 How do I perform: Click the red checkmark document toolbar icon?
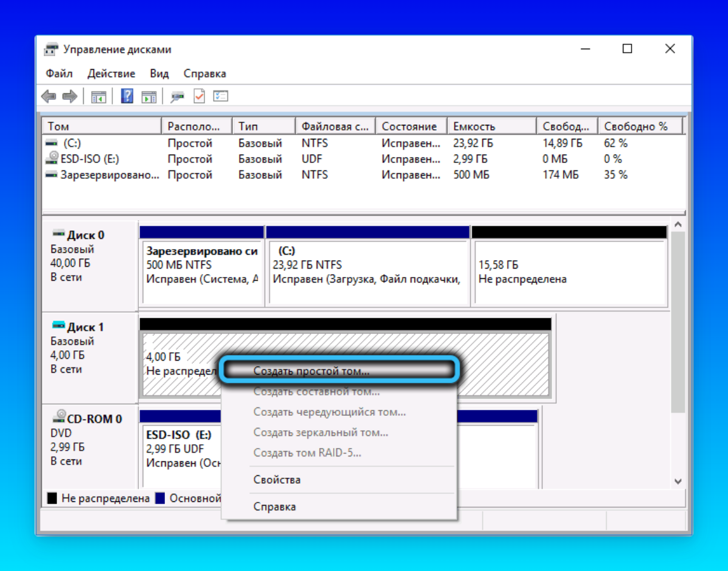click(x=199, y=96)
